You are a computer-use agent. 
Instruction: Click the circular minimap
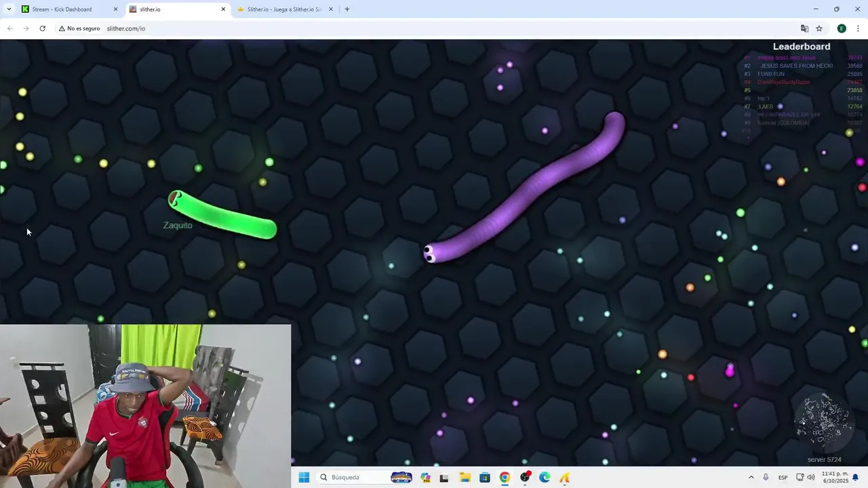pyautogui.click(x=825, y=422)
